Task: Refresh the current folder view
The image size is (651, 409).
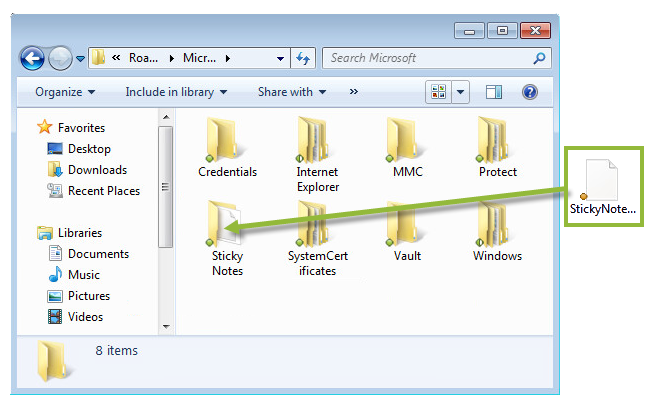Action: (304, 58)
